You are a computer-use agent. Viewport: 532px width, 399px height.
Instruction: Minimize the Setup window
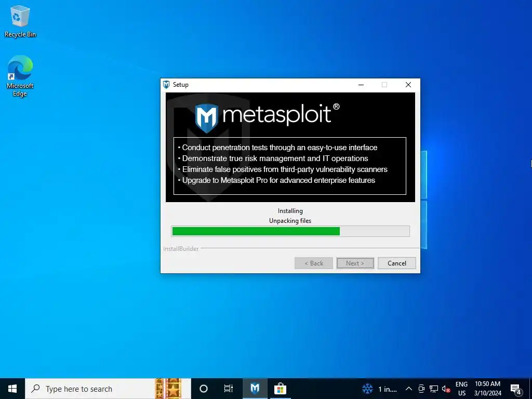pyautogui.click(x=361, y=85)
